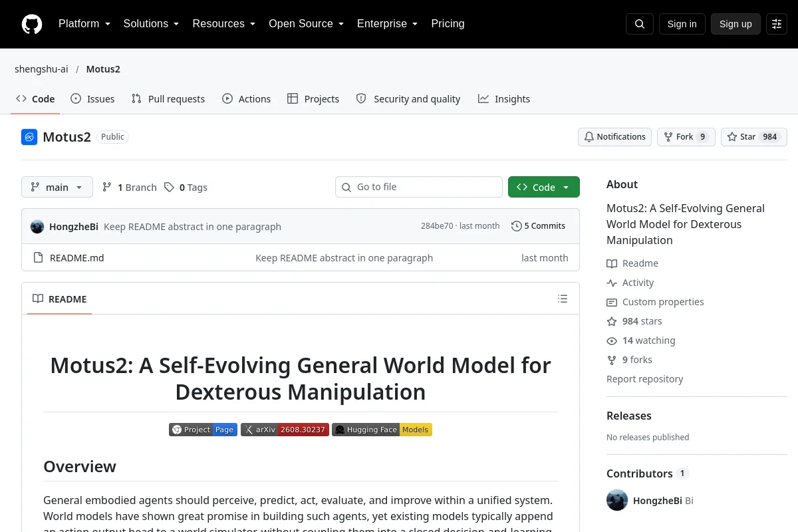Switch to the Code tab

pos(35,98)
